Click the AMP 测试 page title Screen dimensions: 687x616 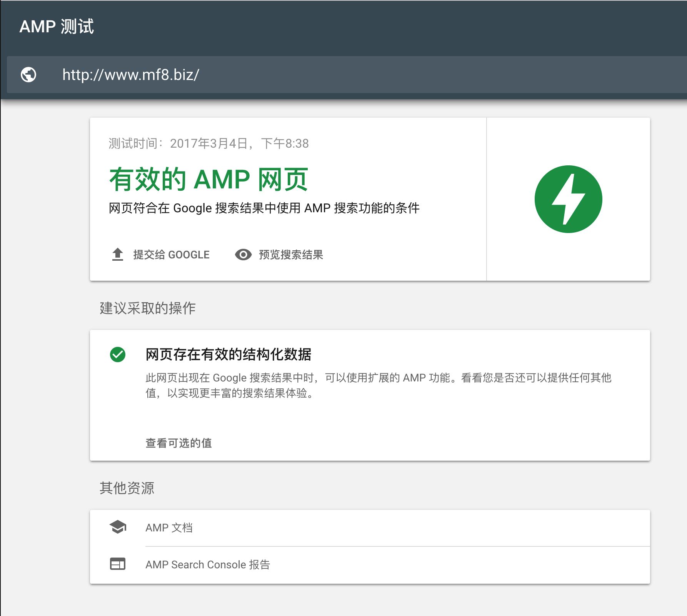pos(57,27)
